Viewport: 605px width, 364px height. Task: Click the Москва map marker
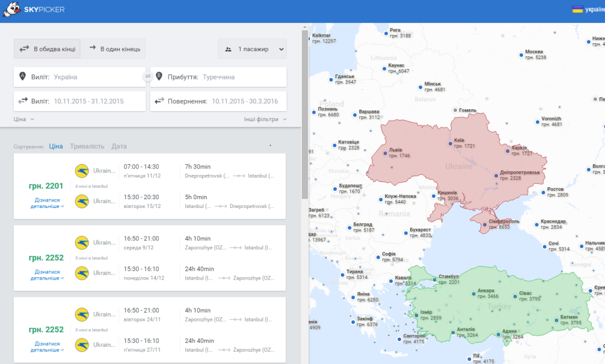521,55
